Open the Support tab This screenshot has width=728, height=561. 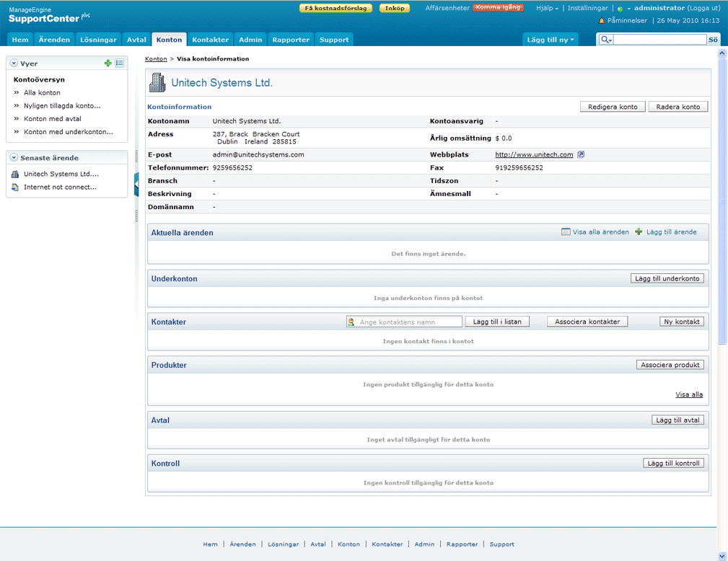tap(334, 40)
